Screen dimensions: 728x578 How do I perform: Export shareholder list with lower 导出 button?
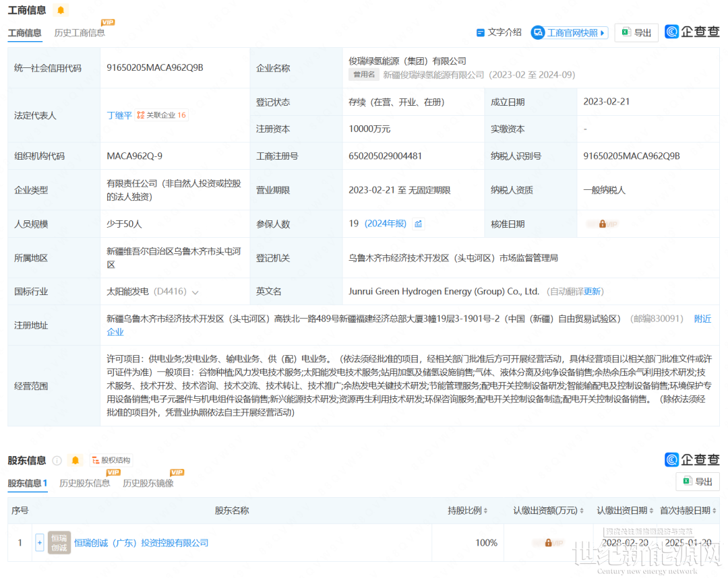[698, 482]
